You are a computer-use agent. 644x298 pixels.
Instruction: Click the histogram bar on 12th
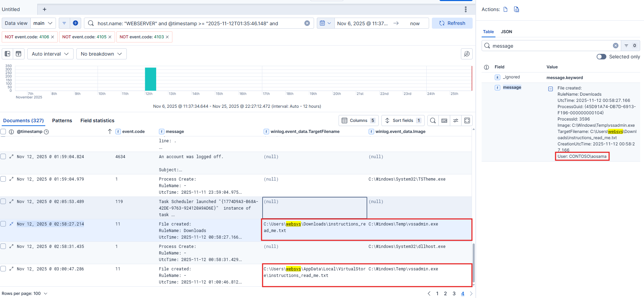coord(150,79)
